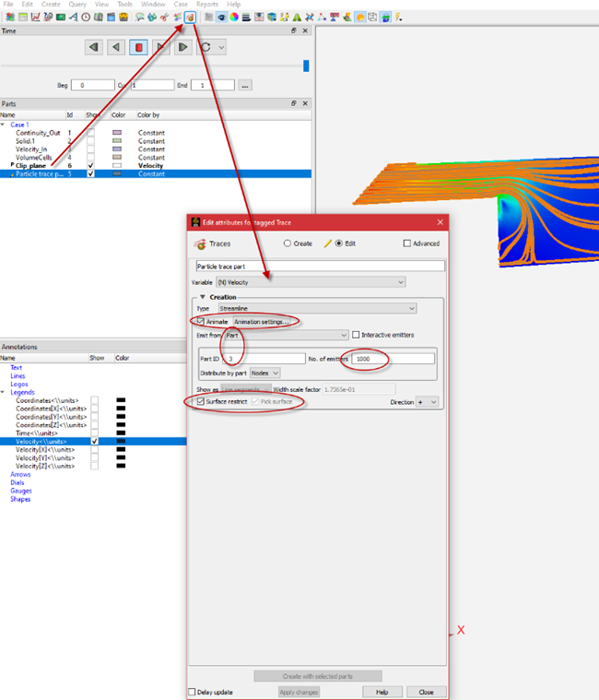
Task: Toggle Show checkbox for VolumeCells part
Action: pyautogui.click(x=90, y=157)
